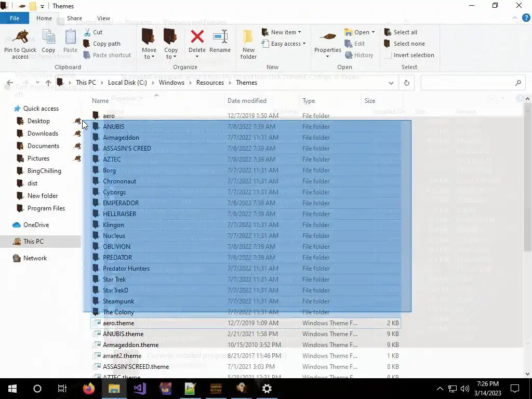Screen dimensions: 532x399
Task: Open Settings gear in the taskbar
Action: tap(267, 389)
